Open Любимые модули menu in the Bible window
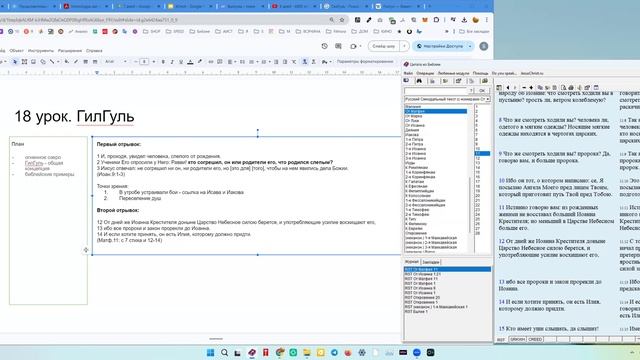The image size is (640, 360). pyautogui.click(x=453, y=73)
